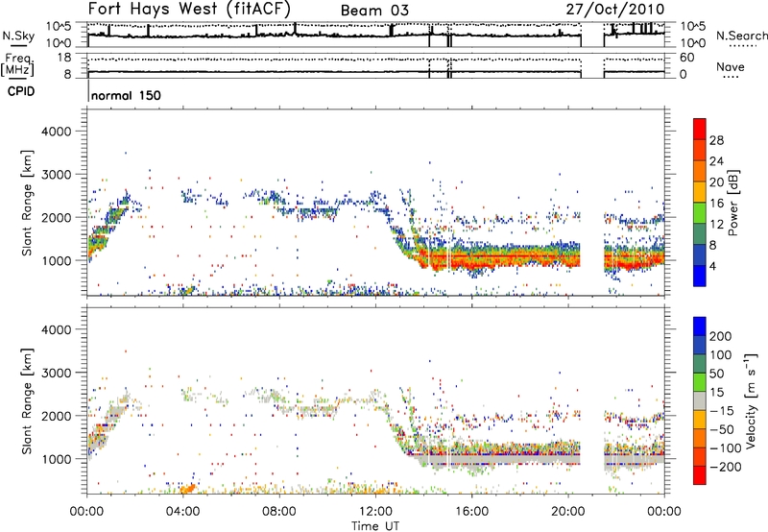Screen dimensions: 768x532
Task: Click the 'normal 150' CPID text
Action: [x=126, y=95]
